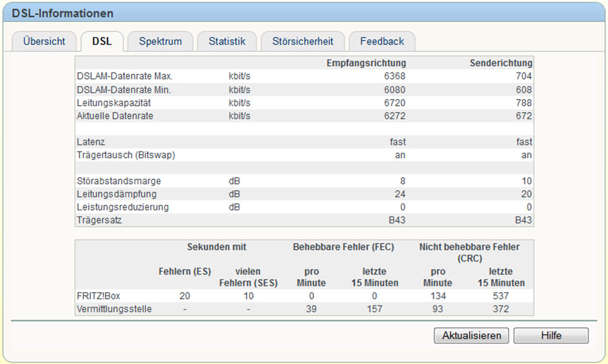The width and height of the screenshot is (608, 364).
Task: Select the DSLAM-Datenrate Min. label
Action: (x=124, y=90)
